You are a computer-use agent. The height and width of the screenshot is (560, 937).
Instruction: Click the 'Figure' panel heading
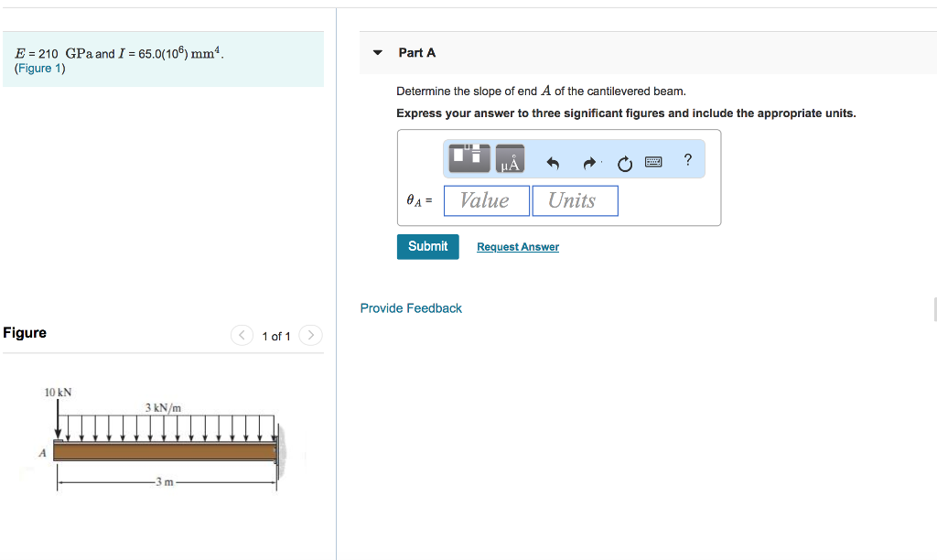click(x=25, y=333)
